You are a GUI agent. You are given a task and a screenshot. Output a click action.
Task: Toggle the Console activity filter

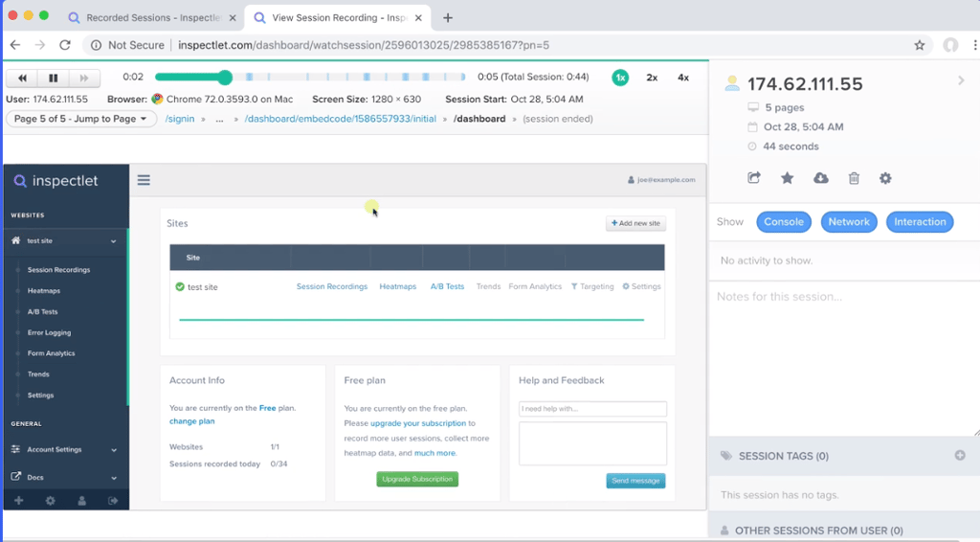coord(783,222)
